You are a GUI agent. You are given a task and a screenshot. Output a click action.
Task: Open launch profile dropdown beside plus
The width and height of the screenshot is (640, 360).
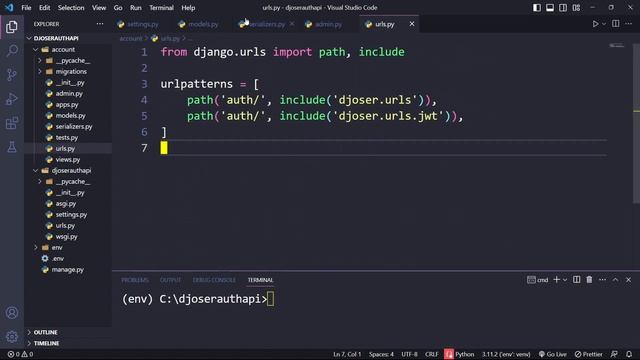point(565,280)
